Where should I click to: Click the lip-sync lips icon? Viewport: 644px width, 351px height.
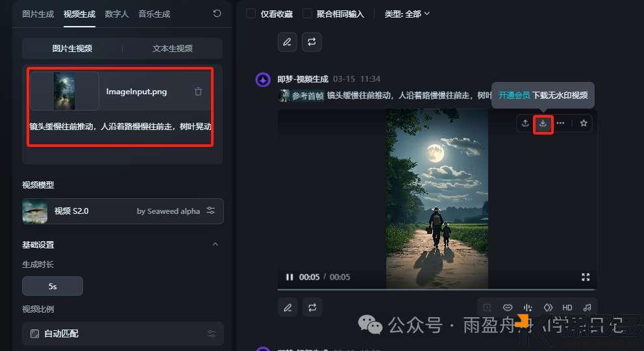coord(508,307)
